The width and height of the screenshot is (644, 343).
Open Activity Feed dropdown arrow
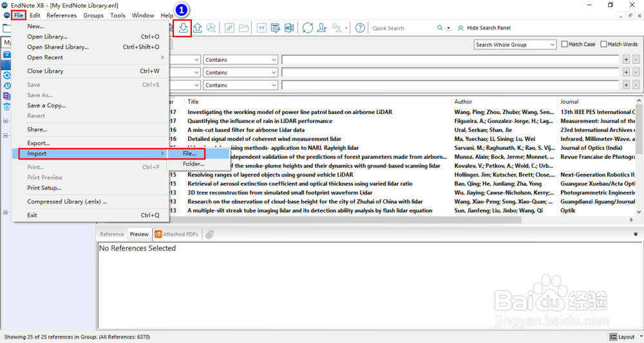(346, 28)
